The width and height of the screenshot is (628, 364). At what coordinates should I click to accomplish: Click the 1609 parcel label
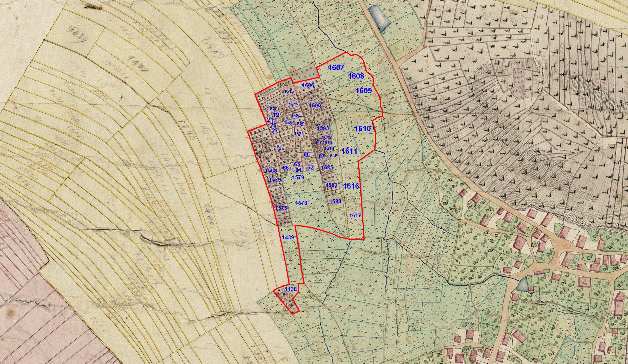364,91
